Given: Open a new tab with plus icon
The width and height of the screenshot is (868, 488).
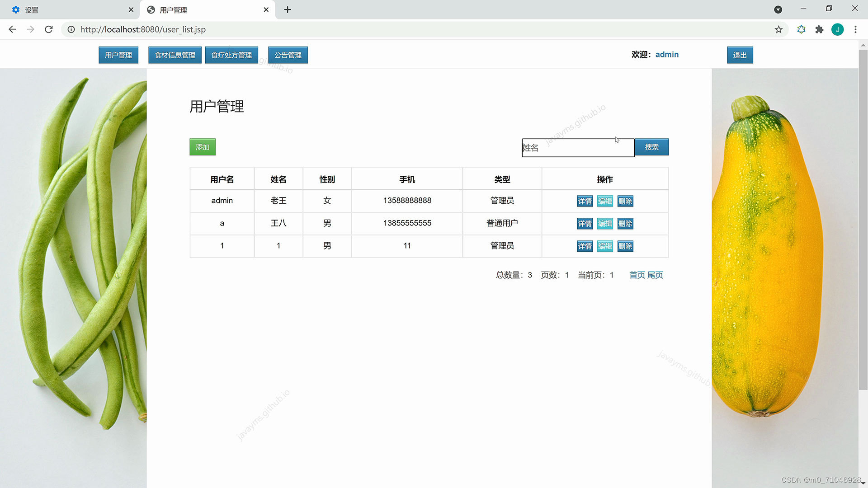Looking at the screenshot, I should point(288,9).
